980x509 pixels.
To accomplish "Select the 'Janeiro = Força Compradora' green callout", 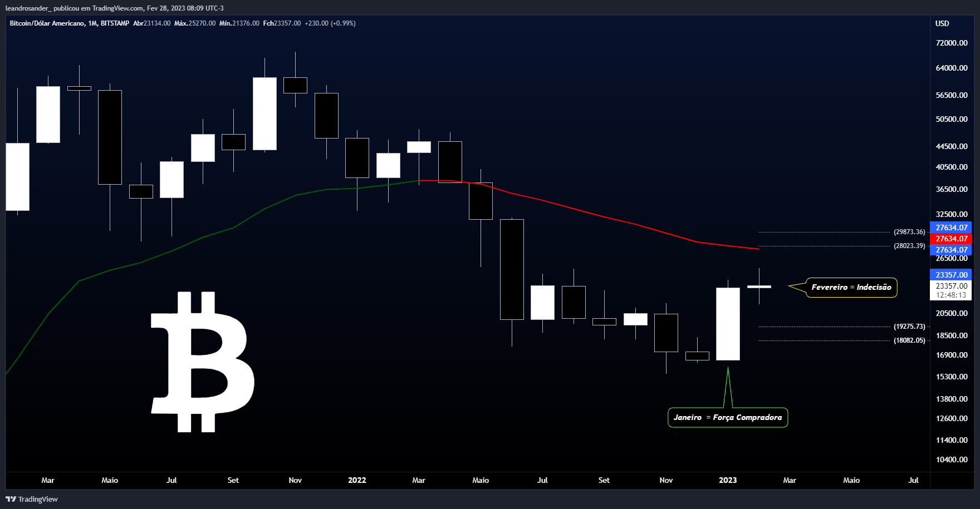I will (728, 417).
